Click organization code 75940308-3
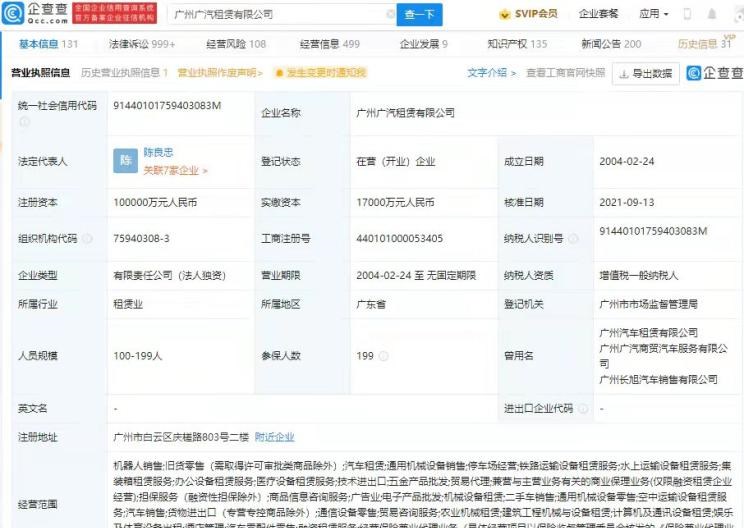 (141, 238)
